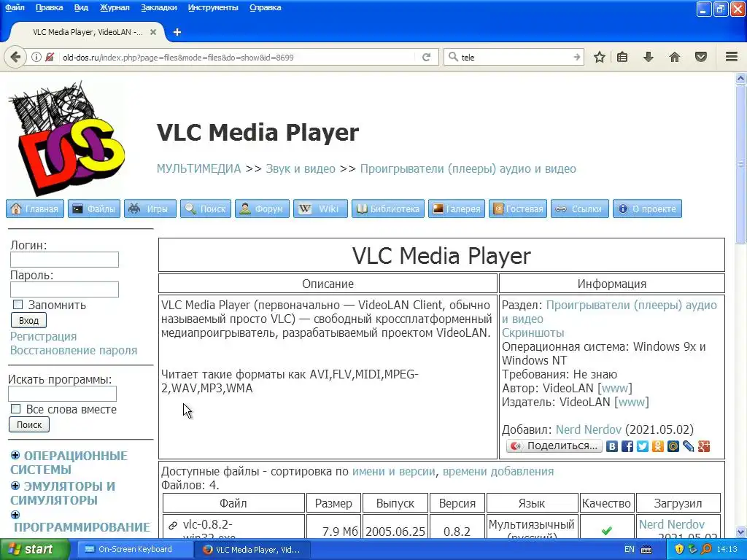The image size is (747, 560).
Task: Click the Пароль input field
Action: (x=64, y=289)
